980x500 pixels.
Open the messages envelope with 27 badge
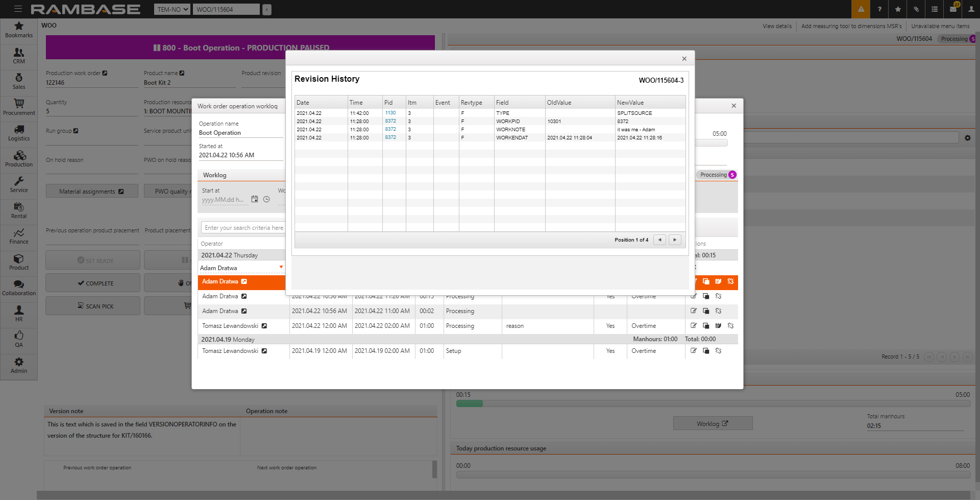[952, 9]
